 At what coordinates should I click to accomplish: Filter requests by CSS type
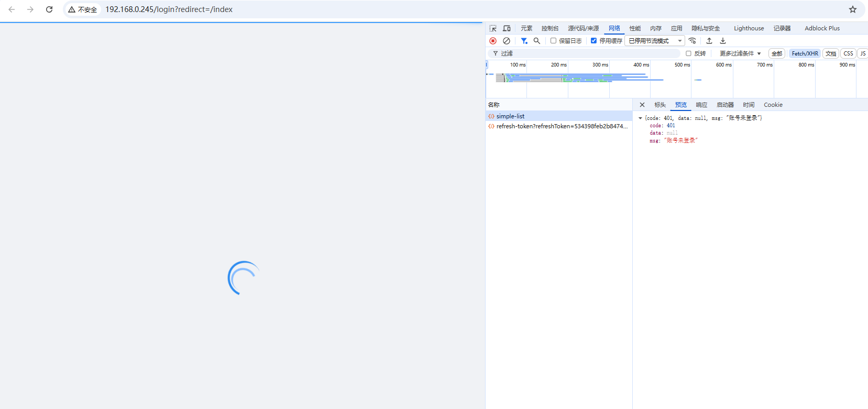tap(848, 53)
